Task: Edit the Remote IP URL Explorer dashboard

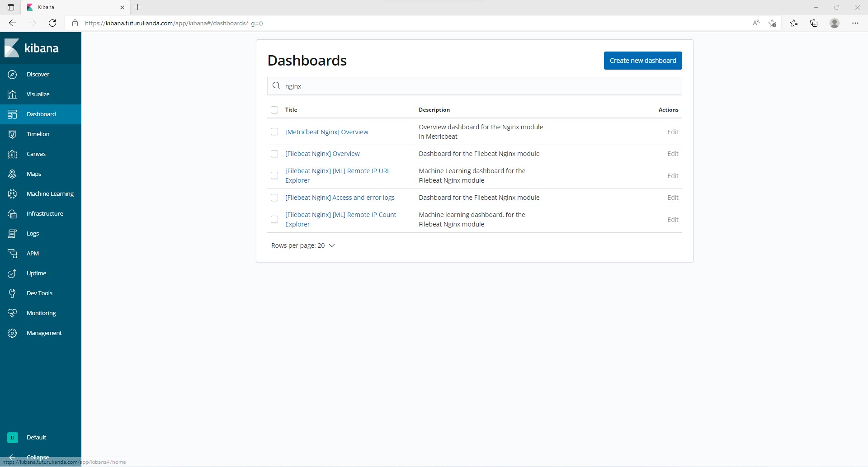Action: click(673, 176)
